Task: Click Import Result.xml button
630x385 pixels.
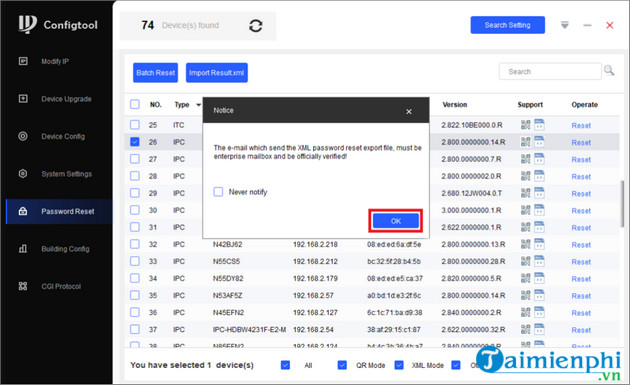Action: pyautogui.click(x=217, y=73)
